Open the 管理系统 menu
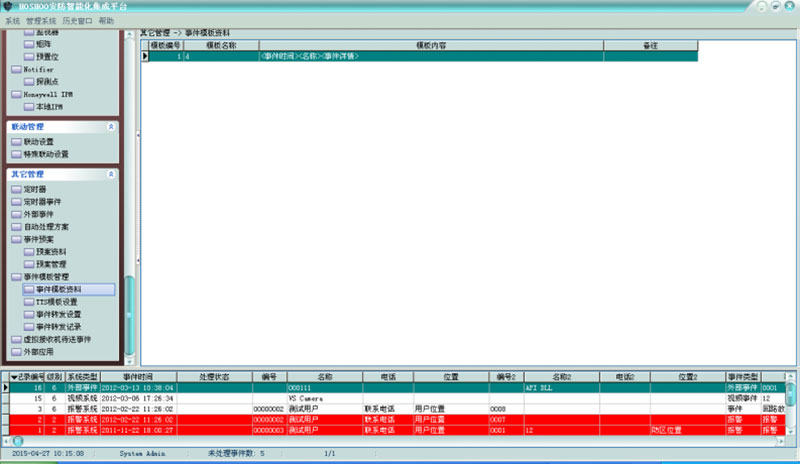Image resolution: width=800 pixels, height=464 pixels. pos(41,20)
